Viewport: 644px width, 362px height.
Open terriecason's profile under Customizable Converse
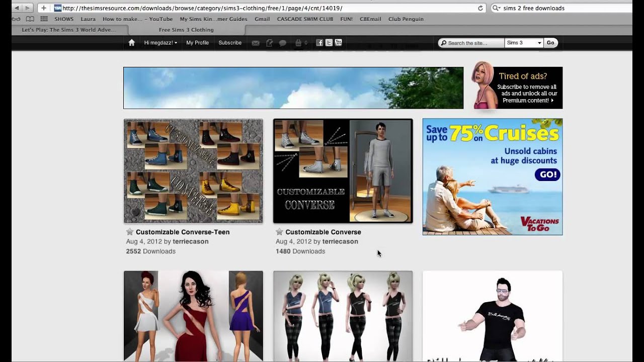tap(340, 241)
